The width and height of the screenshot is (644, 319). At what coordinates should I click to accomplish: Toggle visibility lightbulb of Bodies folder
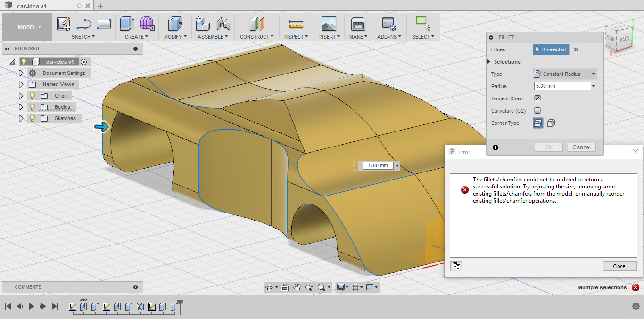pos(32,107)
